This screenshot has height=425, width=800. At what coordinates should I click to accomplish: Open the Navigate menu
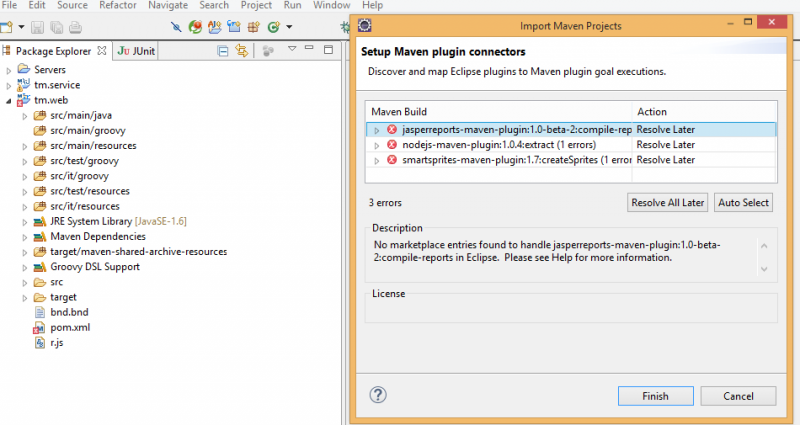[168, 5]
